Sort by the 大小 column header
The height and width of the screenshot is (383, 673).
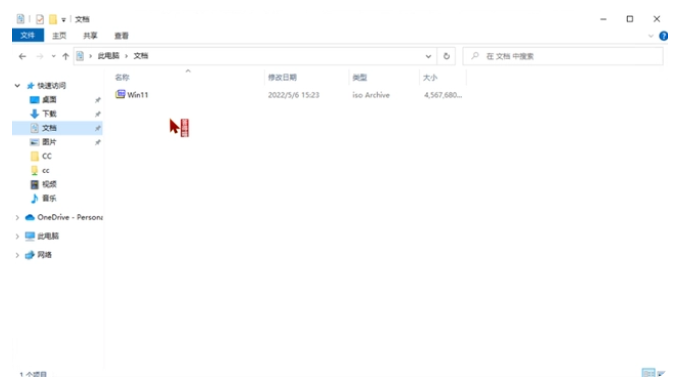(430, 77)
